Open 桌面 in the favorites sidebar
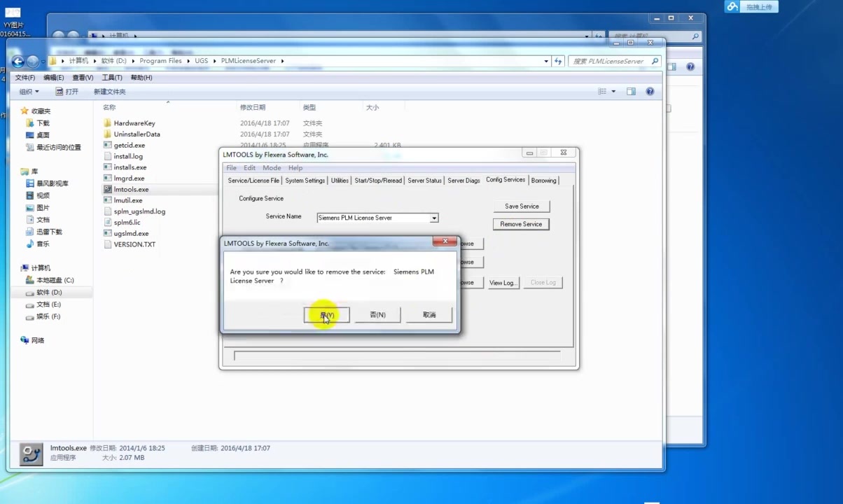This screenshot has width=843, height=504. click(43, 135)
